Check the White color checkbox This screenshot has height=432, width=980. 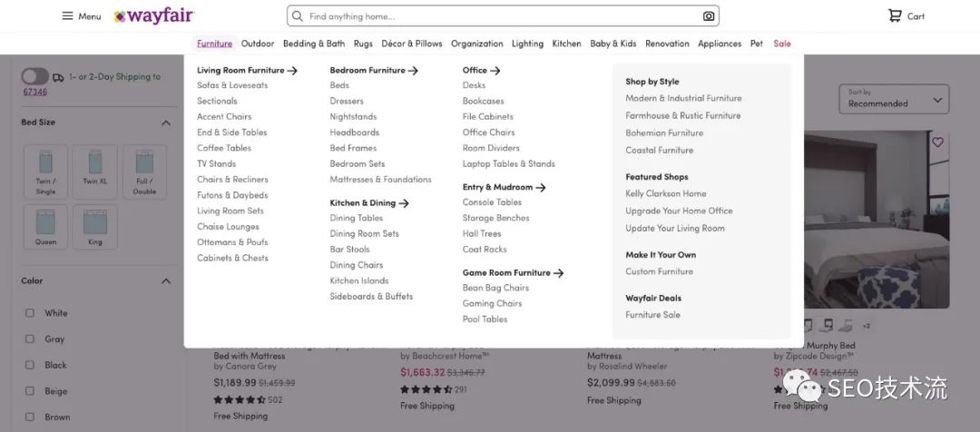pos(30,313)
